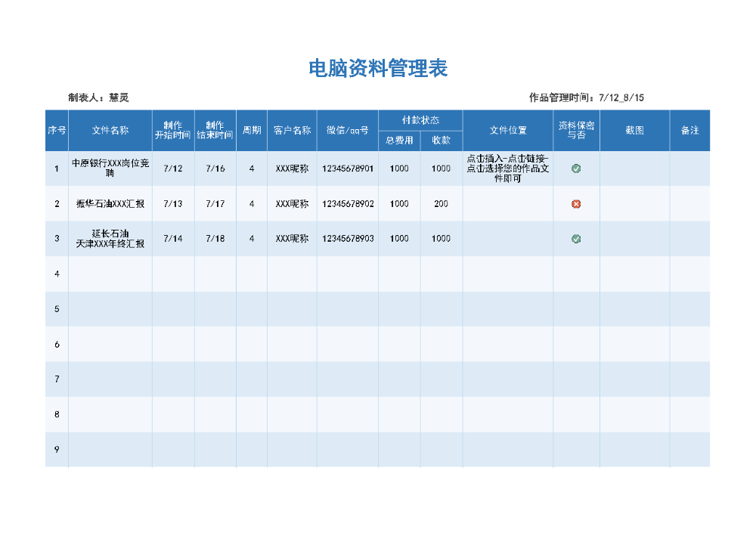This screenshot has width=756, height=535.
Task: Click the cell 振华石油XXX汇报
Action: pos(110,204)
